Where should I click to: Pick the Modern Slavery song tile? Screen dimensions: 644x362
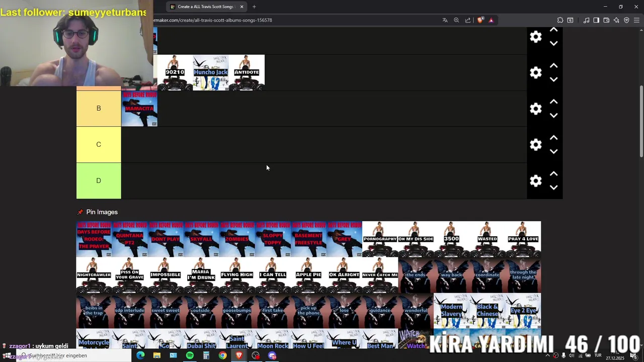tap(451, 311)
